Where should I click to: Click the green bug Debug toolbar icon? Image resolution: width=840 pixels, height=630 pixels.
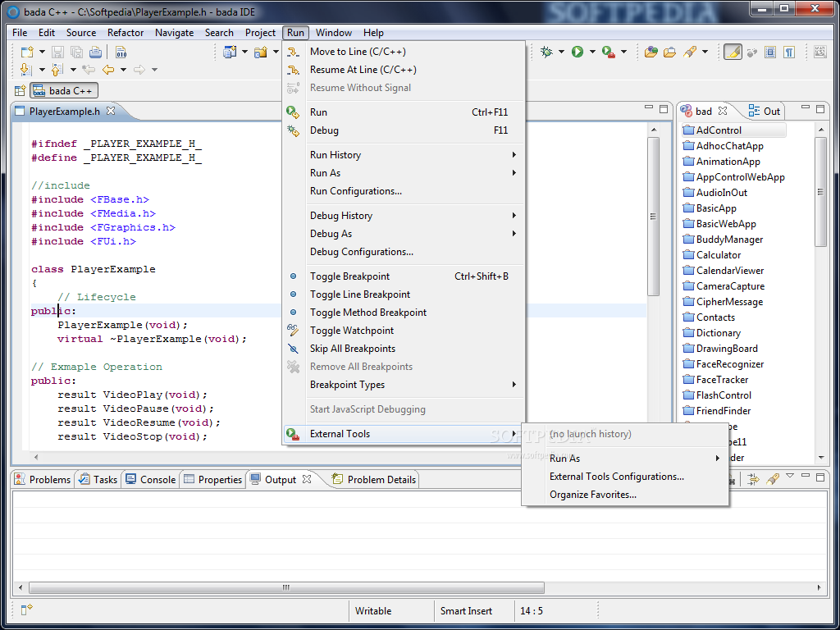(x=546, y=52)
